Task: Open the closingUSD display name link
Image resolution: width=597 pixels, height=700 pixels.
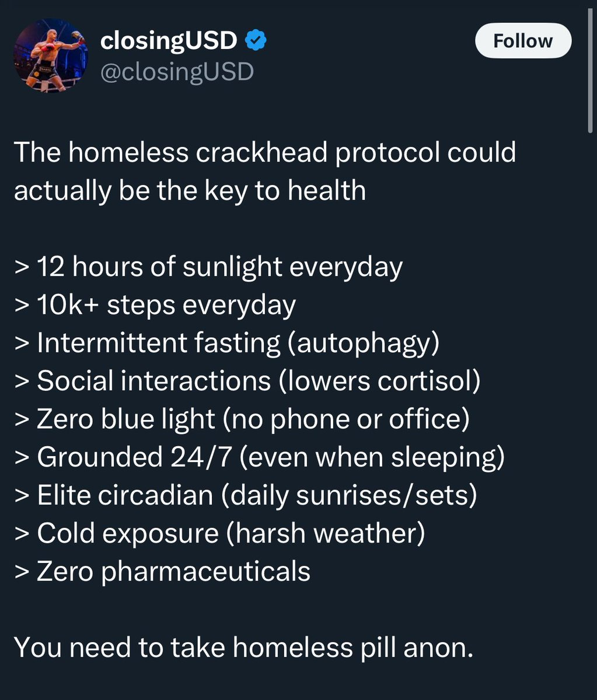Action: point(169,41)
